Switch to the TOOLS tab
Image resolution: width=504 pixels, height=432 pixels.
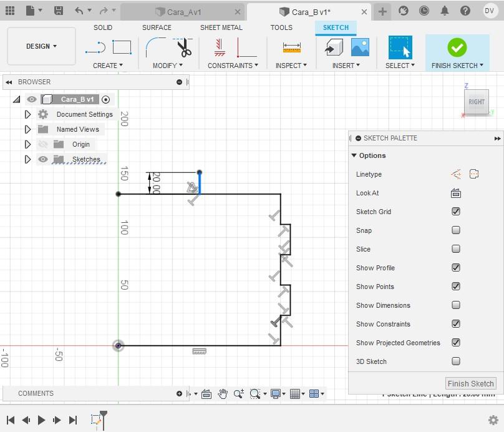281,27
